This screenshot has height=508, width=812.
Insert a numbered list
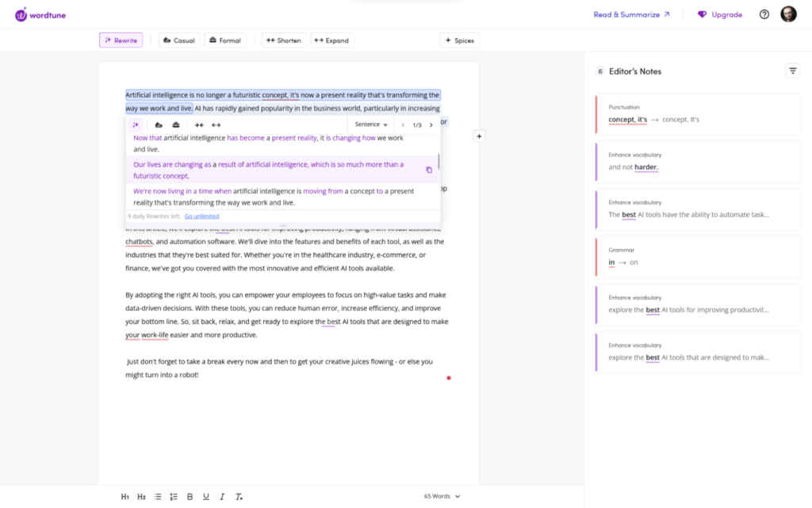click(x=174, y=497)
